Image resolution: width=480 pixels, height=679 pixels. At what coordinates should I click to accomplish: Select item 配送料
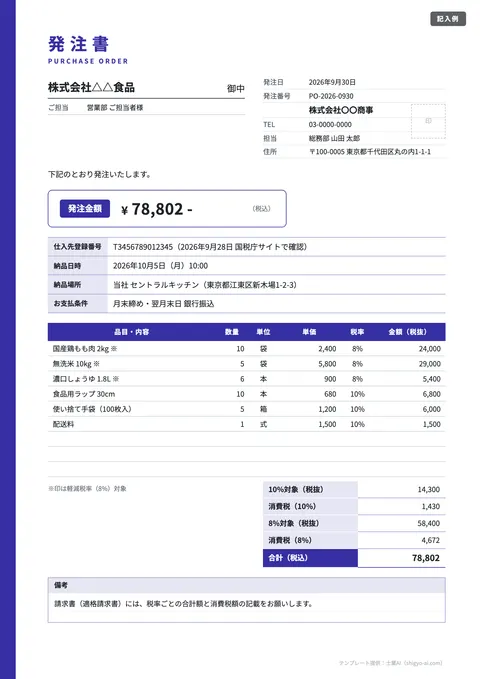pyautogui.click(x=63, y=424)
